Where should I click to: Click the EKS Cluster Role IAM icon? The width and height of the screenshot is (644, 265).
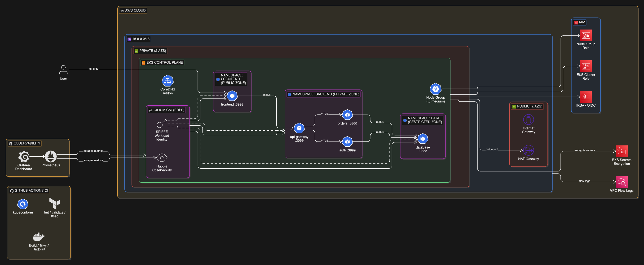pos(586,66)
